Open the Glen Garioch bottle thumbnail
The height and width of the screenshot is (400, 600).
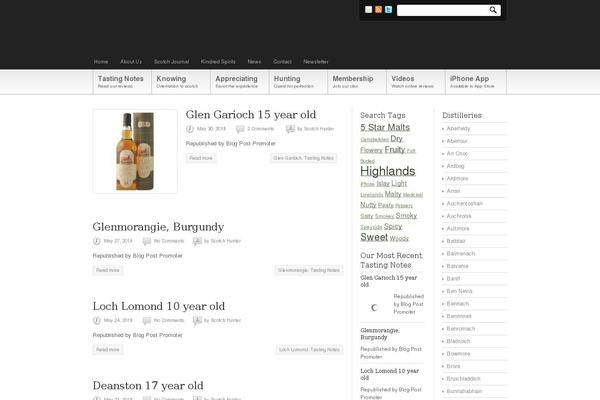pyautogui.click(x=135, y=151)
